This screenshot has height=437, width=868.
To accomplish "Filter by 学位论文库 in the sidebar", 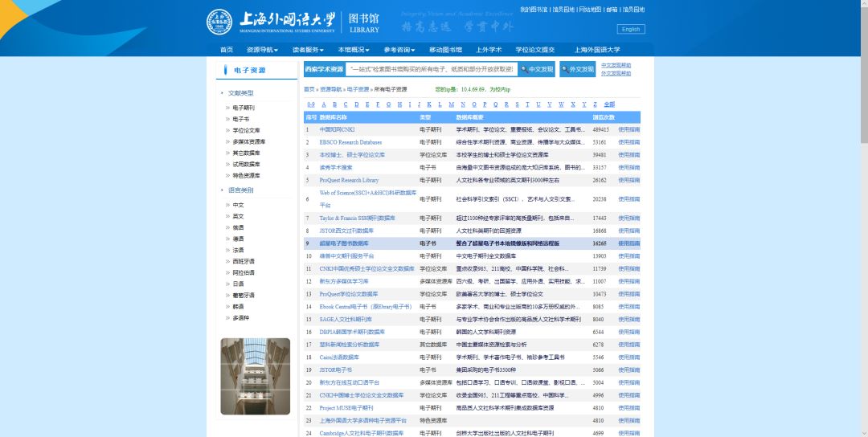I will (247, 131).
